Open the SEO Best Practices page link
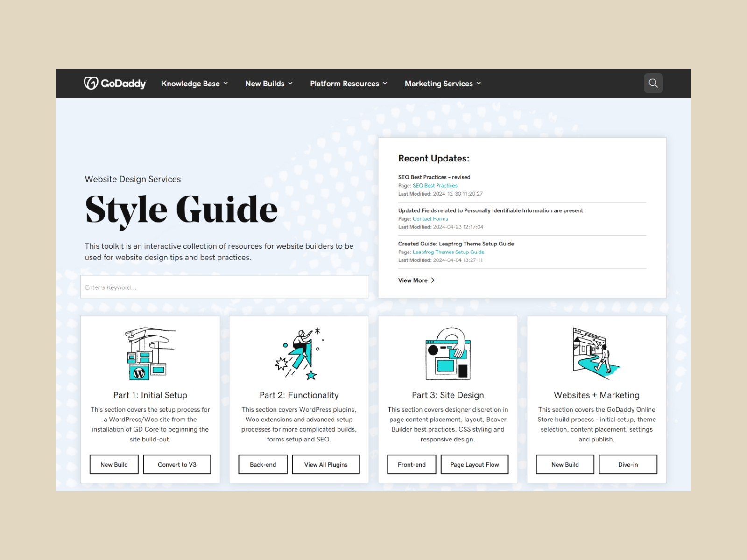The height and width of the screenshot is (560, 747). 435,185
